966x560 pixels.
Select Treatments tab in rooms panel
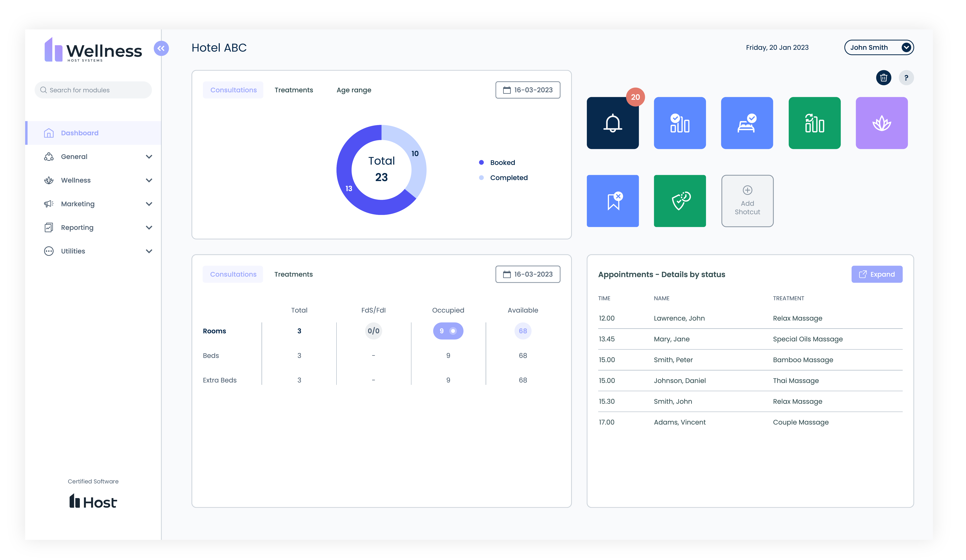tap(293, 274)
